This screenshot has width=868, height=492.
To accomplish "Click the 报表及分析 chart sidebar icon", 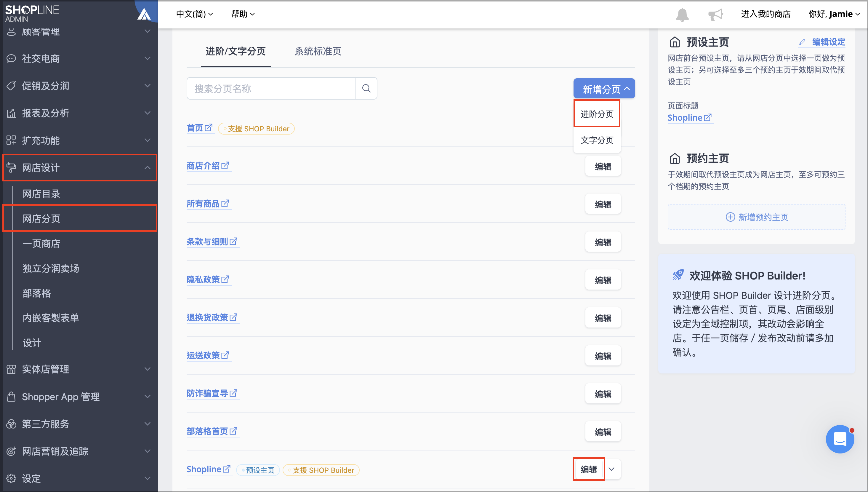I will 11,113.
